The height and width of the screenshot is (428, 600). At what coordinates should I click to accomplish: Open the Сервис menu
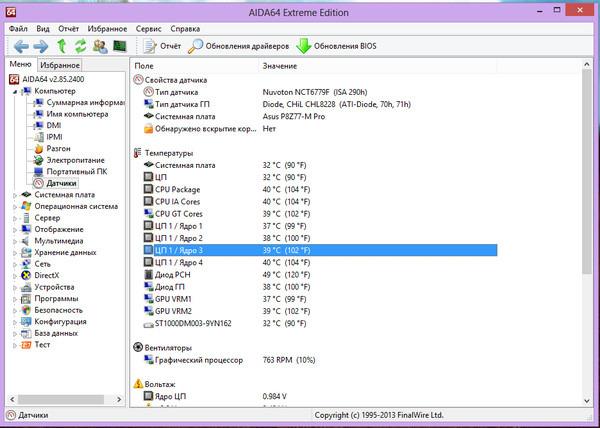(149, 29)
